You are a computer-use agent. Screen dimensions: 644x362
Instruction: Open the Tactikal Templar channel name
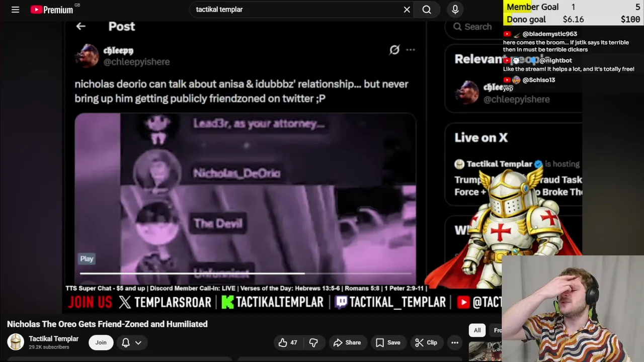point(53,339)
